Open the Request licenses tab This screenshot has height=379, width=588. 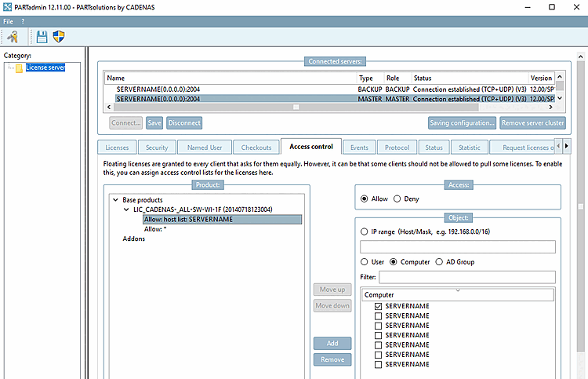tap(522, 148)
